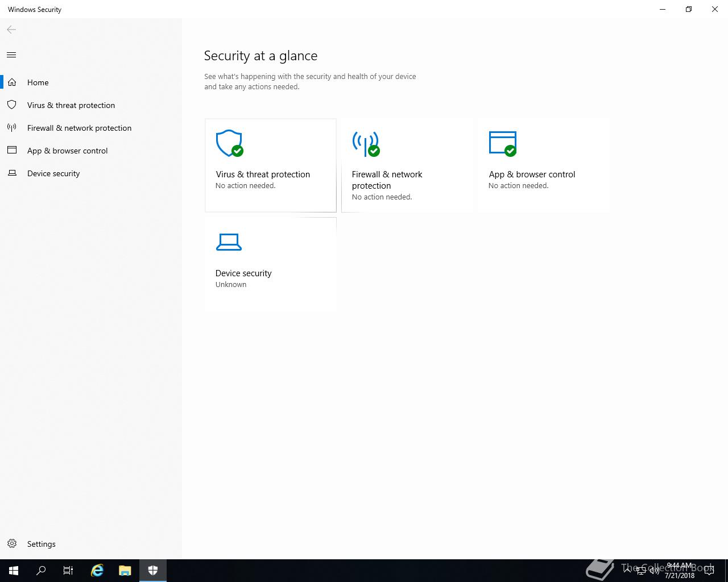Click the back arrow in Windows Security
728x582 pixels.
11,30
